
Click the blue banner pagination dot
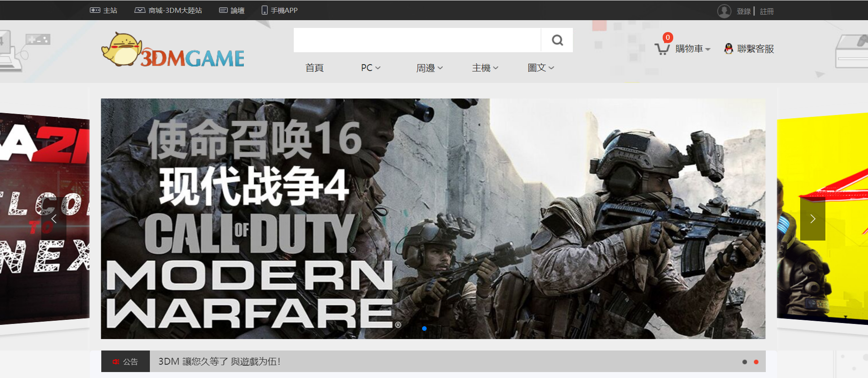point(424,329)
